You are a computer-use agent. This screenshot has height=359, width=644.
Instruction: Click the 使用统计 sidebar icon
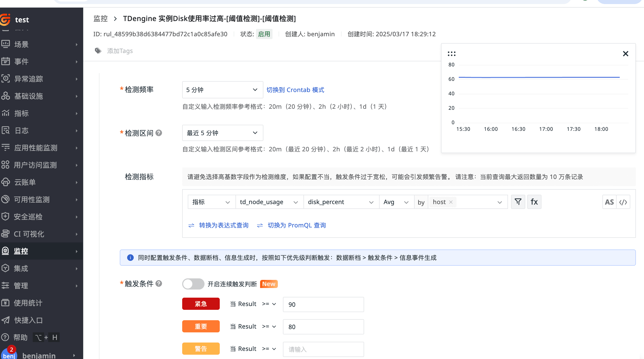click(x=6, y=303)
